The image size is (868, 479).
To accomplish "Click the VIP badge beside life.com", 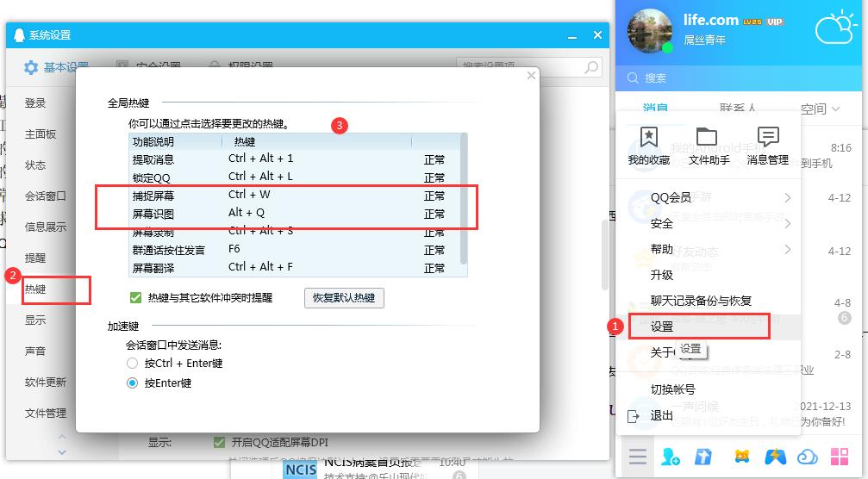I will (774, 22).
